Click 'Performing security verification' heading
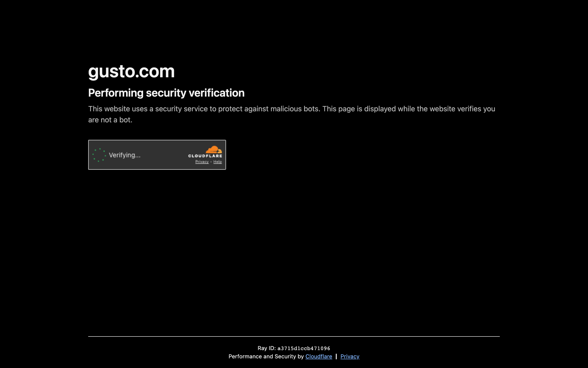The width and height of the screenshot is (588, 368). tap(166, 93)
